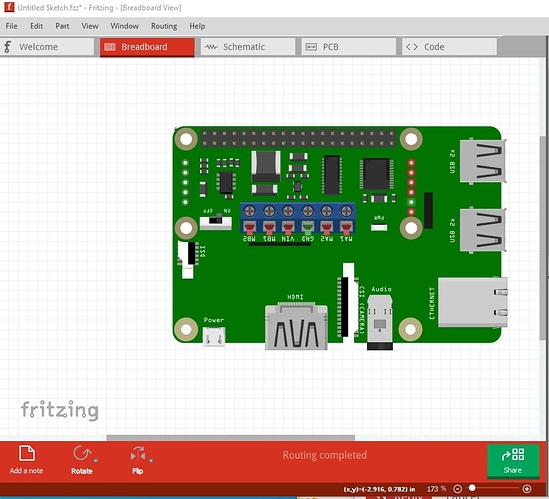
Task: Click the Flip tool icon
Action: click(138, 454)
